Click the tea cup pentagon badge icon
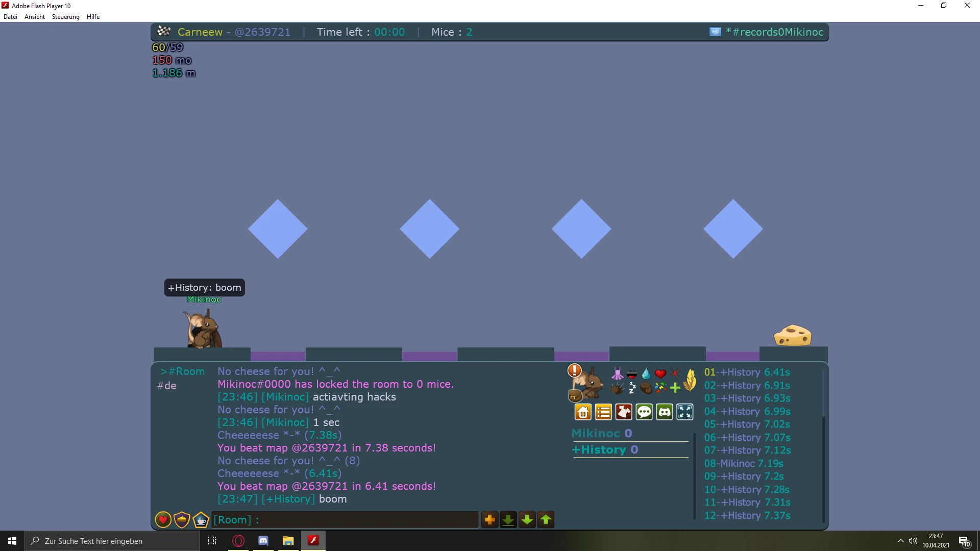The height and width of the screenshot is (551, 980). coord(201,520)
